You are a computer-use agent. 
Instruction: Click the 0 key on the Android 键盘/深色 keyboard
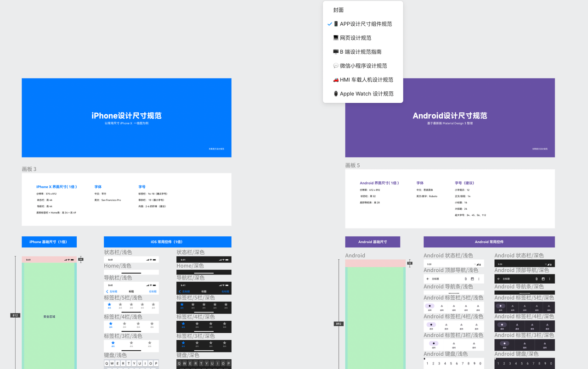(552, 363)
